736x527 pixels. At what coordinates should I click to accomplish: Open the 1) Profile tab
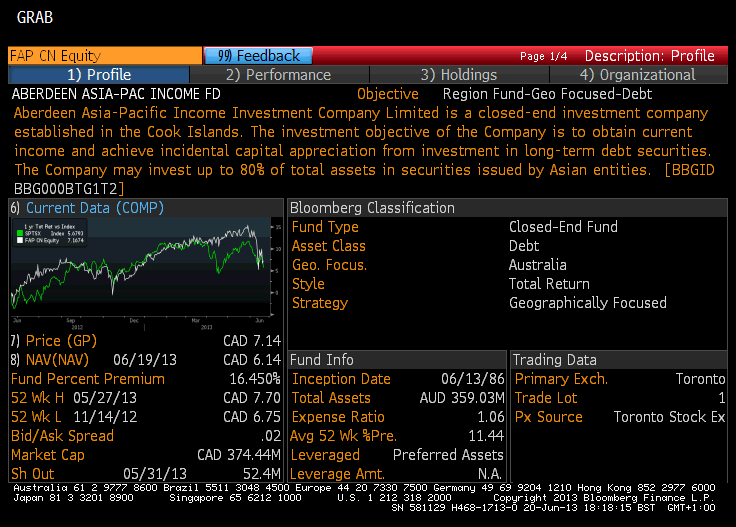click(x=99, y=75)
